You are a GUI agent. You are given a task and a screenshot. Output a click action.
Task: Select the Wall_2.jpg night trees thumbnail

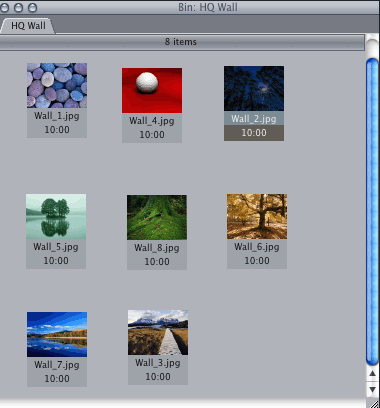coord(254,88)
